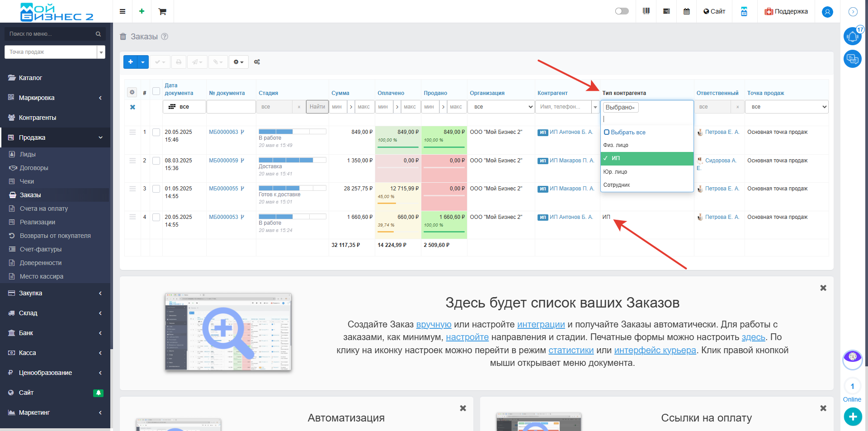Click the shopping cart icon in top bar

point(162,11)
